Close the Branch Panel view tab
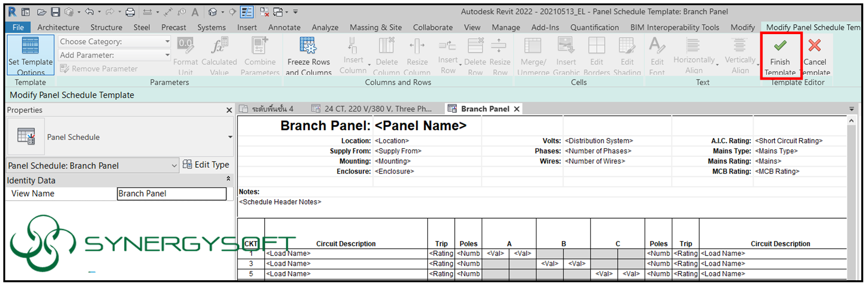The height and width of the screenshot is (287, 868). pos(516,109)
